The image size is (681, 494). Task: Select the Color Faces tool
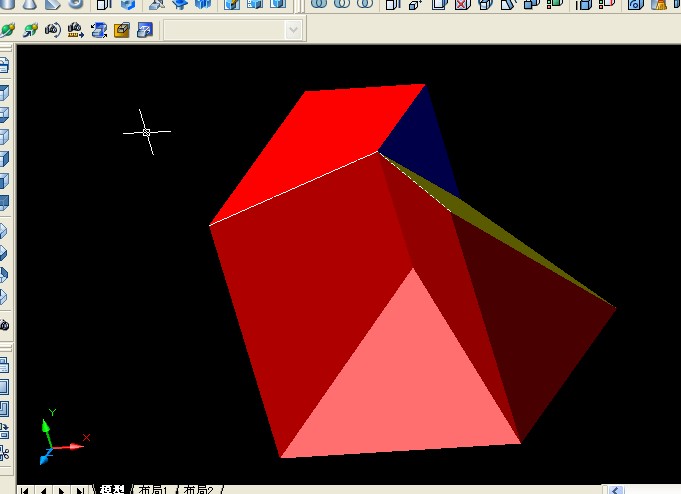(555, 4)
